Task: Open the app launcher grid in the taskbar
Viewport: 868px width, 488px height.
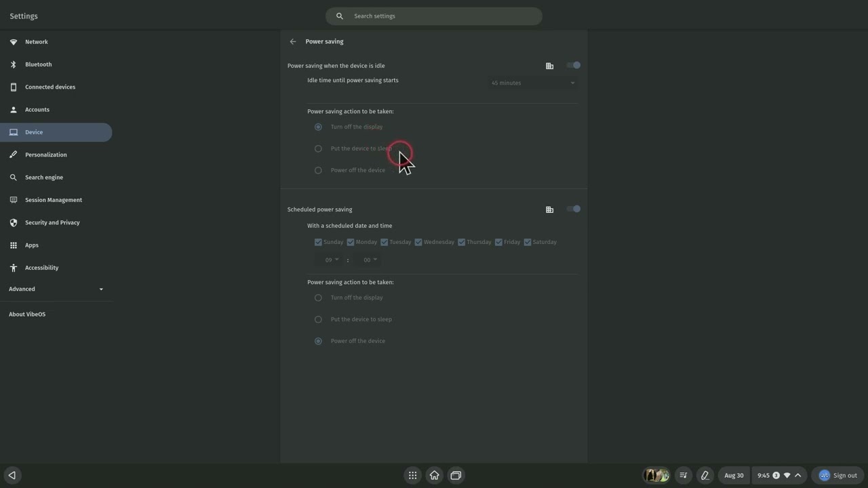Action: [412, 475]
